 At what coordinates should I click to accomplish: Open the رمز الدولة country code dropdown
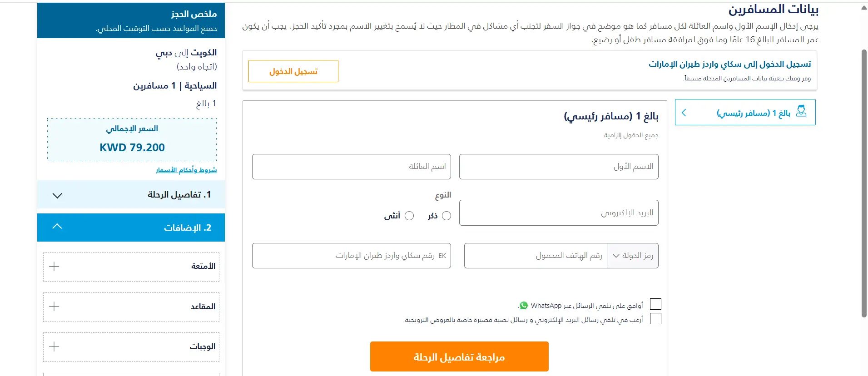tap(633, 256)
